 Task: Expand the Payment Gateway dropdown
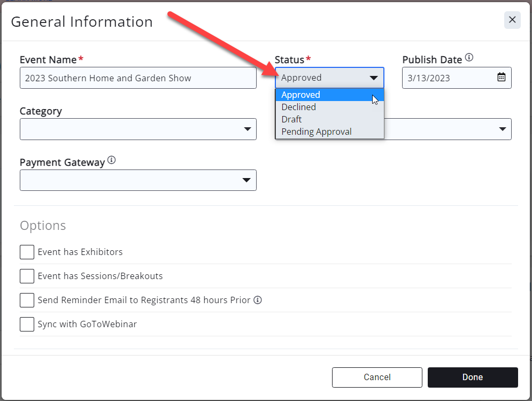tap(138, 180)
